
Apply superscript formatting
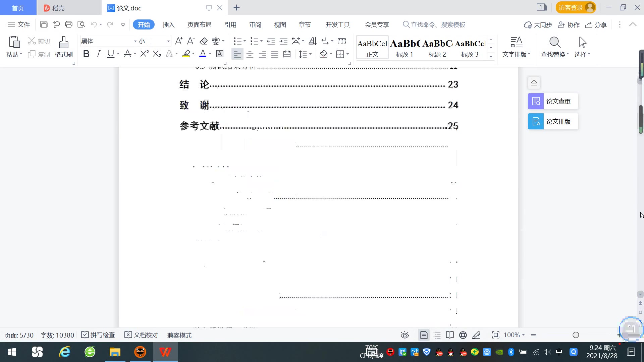coord(145,54)
